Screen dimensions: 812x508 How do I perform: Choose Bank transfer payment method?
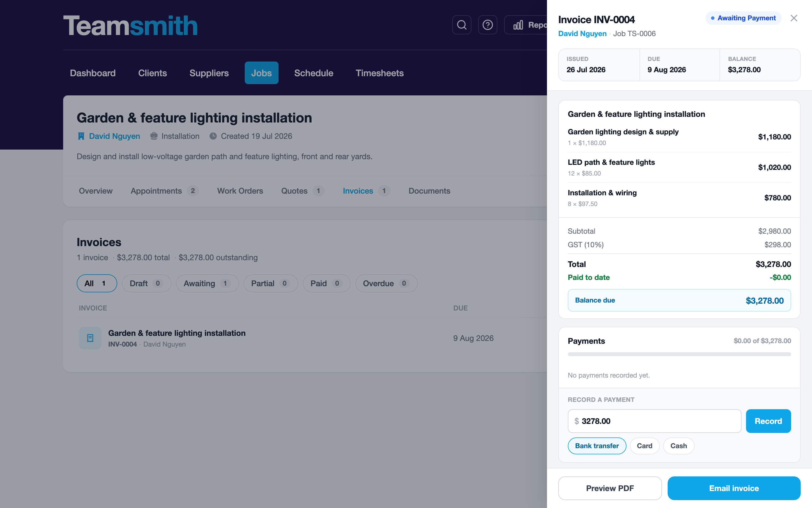(597, 446)
